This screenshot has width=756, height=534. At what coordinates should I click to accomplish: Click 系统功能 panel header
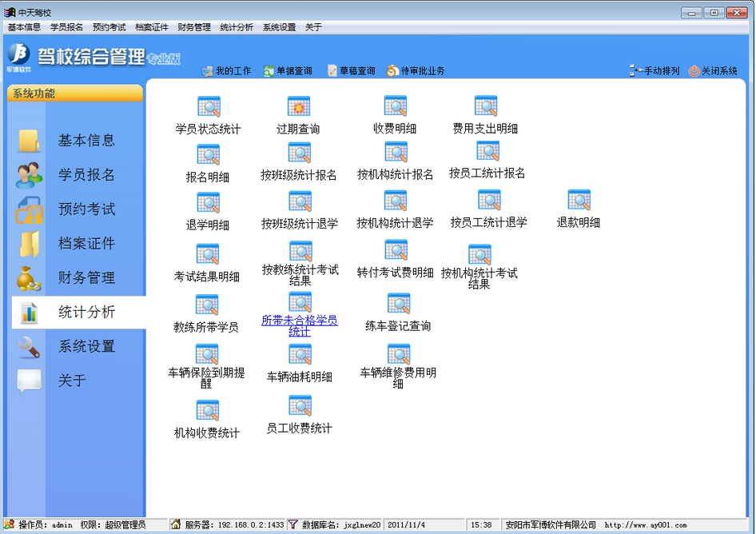click(75, 93)
